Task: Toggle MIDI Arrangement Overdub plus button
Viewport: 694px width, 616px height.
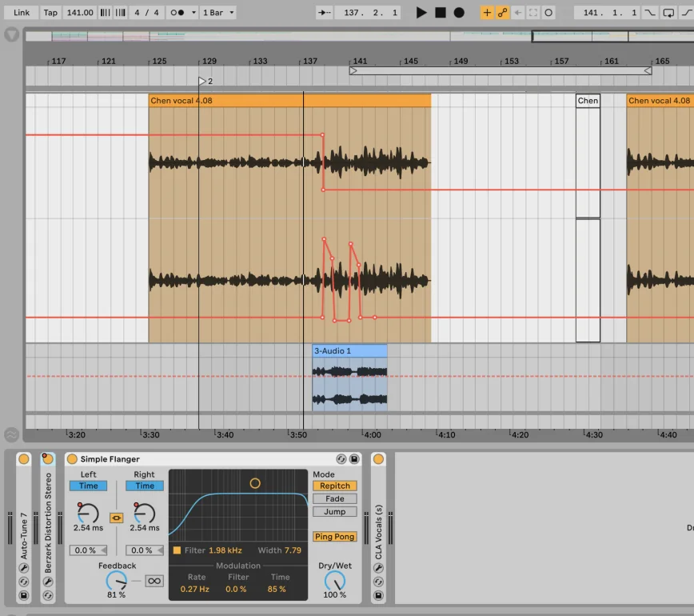Action: pyautogui.click(x=487, y=13)
